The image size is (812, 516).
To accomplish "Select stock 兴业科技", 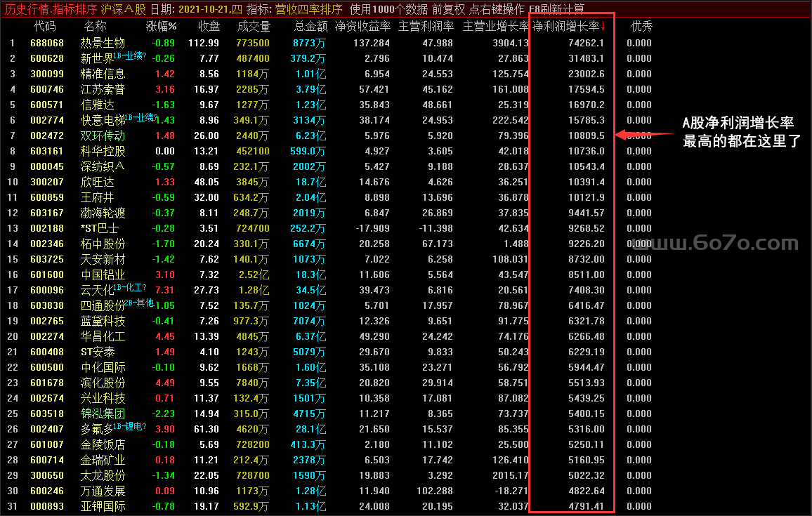I will [103, 399].
